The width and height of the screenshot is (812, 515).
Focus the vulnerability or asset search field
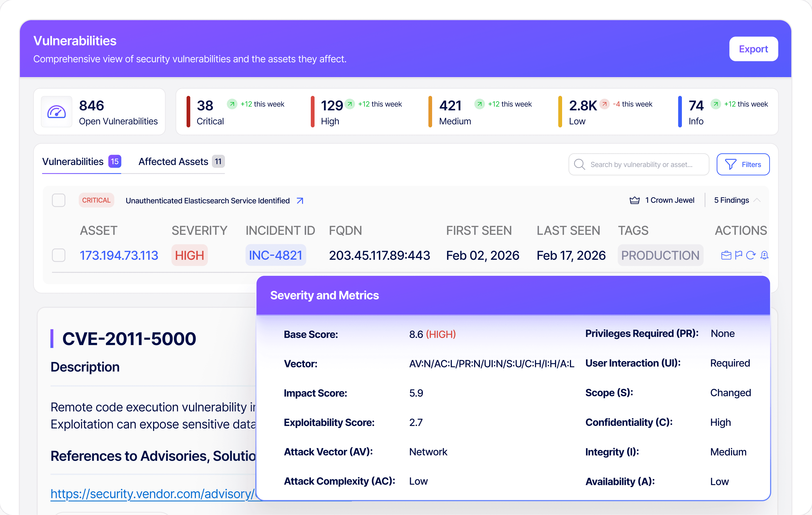tap(641, 165)
